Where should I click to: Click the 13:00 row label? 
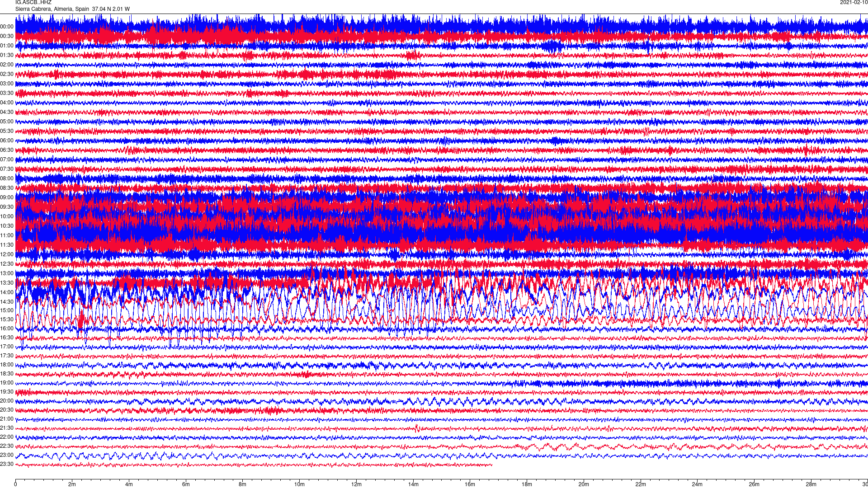pos(7,273)
